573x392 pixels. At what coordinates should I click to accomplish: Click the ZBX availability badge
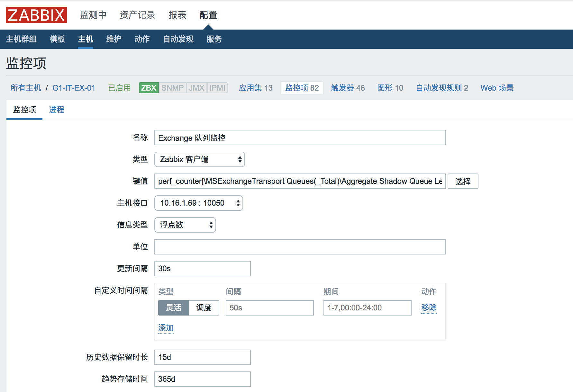pos(149,88)
